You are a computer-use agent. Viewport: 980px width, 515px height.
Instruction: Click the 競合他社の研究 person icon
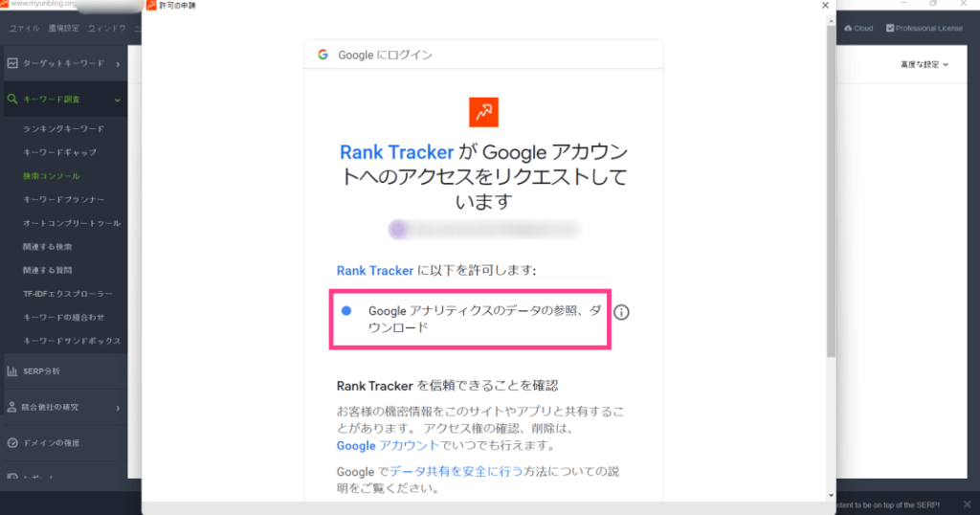coord(11,407)
